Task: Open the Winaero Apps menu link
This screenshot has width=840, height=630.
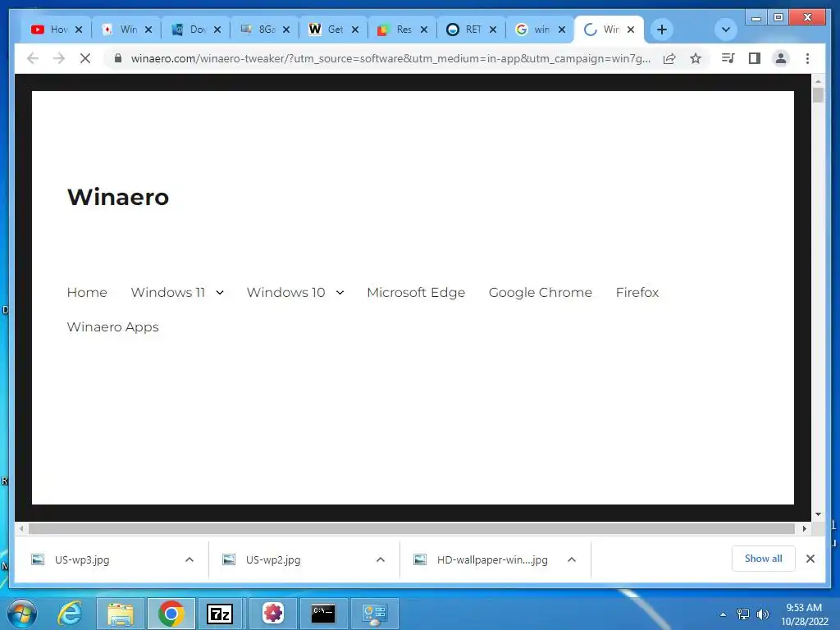Action: (x=112, y=326)
